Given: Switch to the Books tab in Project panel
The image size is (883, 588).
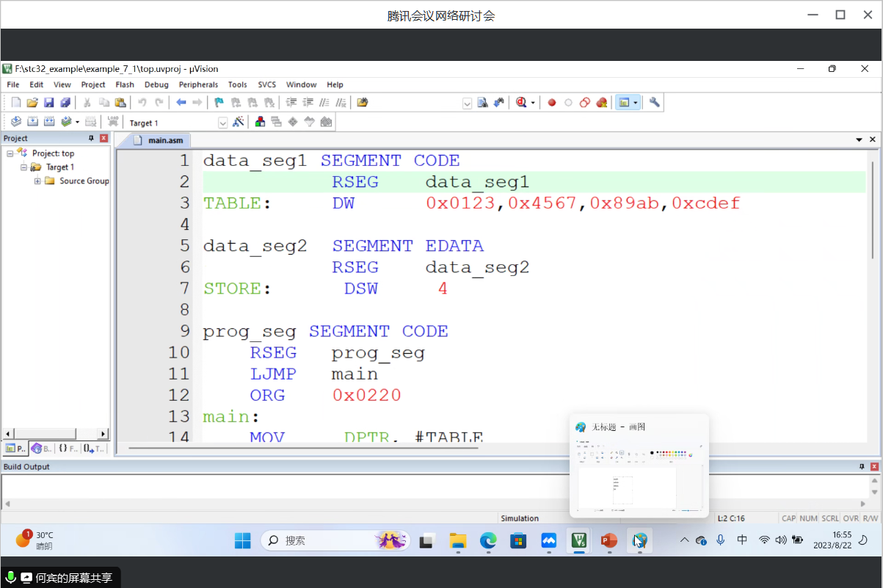Looking at the screenshot, I should [x=41, y=448].
